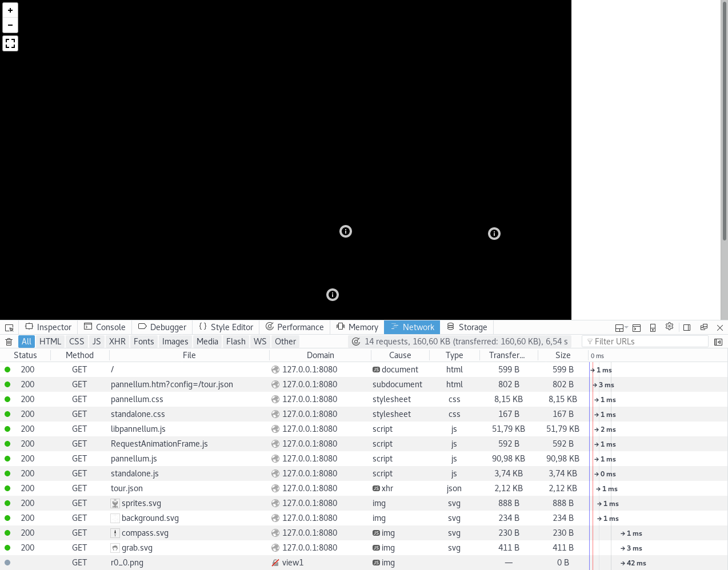Toggle fullscreen in the panorama viewer
This screenshot has height=570, width=728.
(x=10, y=43)
